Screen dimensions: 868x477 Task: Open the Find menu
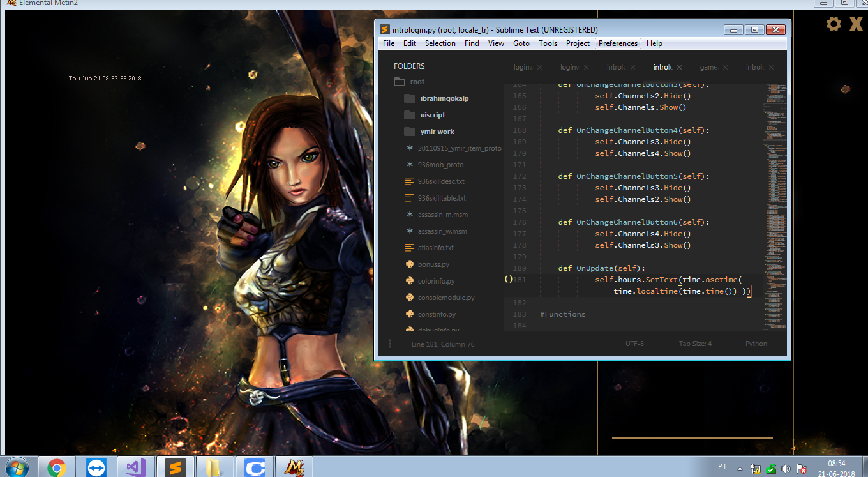[472, 43]
